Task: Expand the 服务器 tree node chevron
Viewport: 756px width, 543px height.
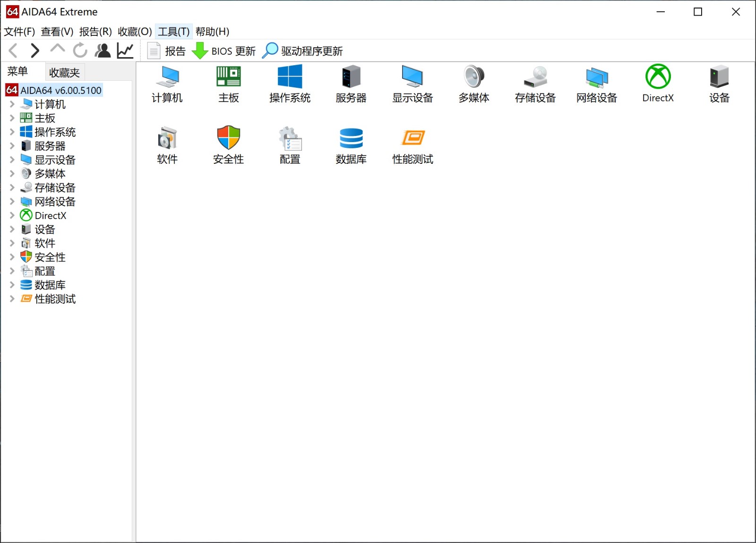Action: pyautogui.click(x=12, y=146)
